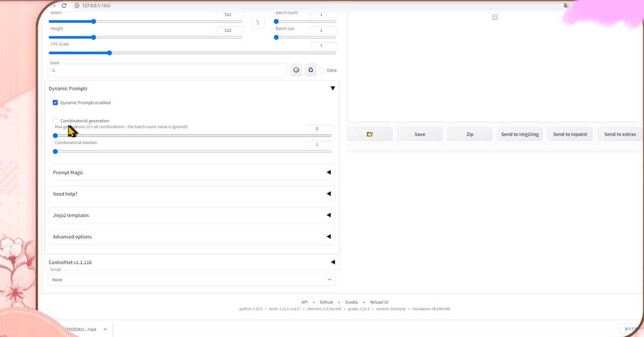644x337 pixels.
Task: Enable Combinatorial generation checkbox
Action: point(55,121)
